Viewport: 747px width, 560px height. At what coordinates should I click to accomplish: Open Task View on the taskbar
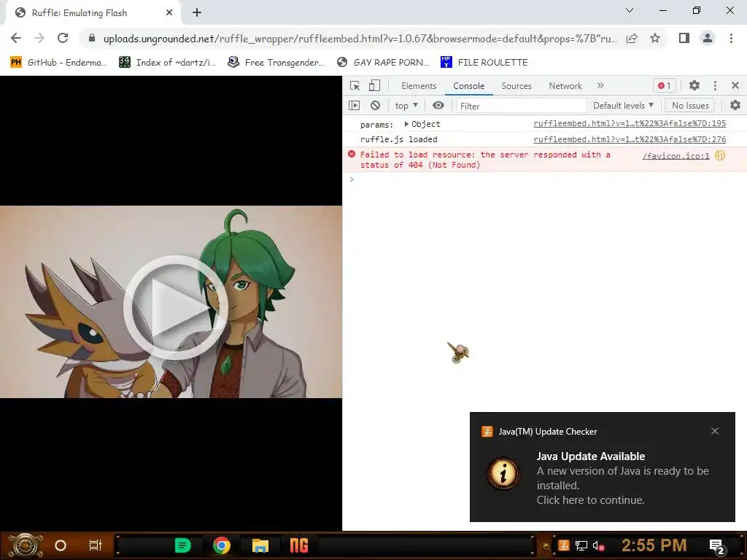(x=96, y=545)
